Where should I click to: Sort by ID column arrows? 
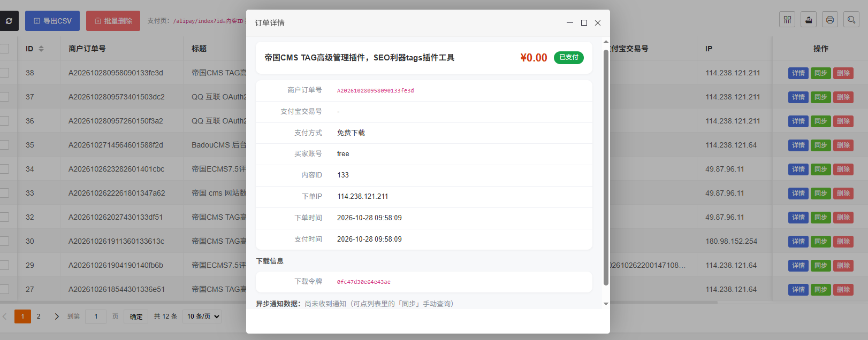pos(41,49)
